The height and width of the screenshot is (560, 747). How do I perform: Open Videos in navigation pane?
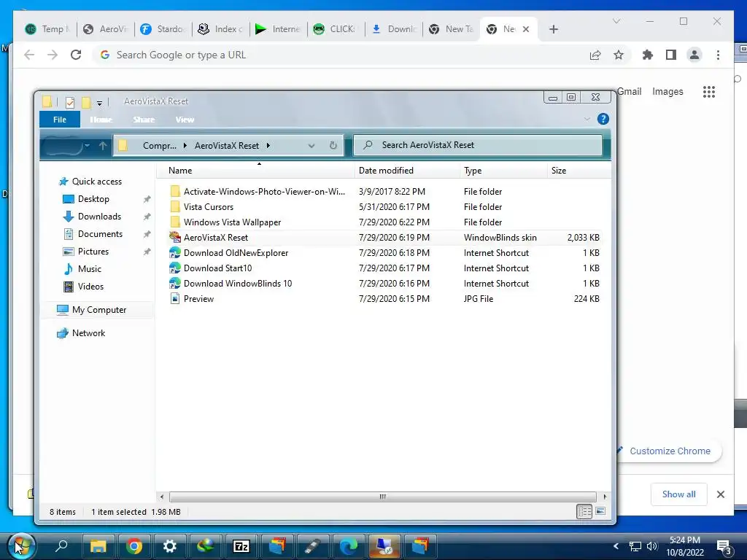tap(90, 286)
